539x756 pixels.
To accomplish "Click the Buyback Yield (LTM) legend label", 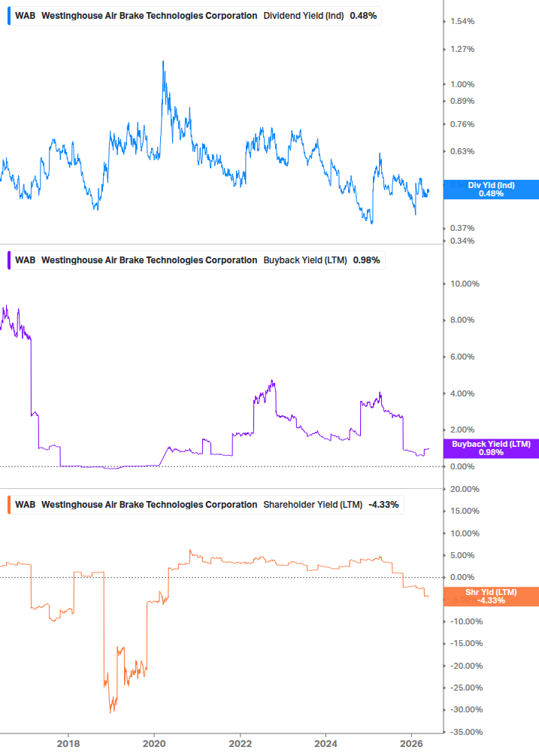I will [305, 260].
